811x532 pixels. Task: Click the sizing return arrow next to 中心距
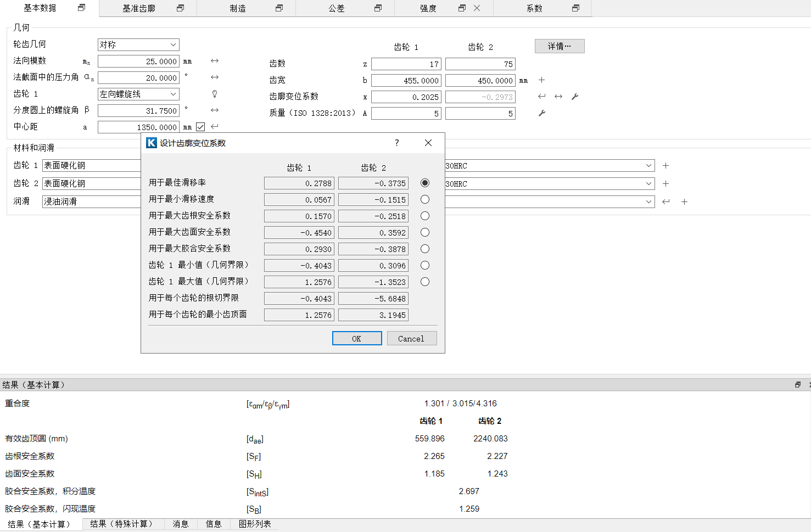(215, 127)
